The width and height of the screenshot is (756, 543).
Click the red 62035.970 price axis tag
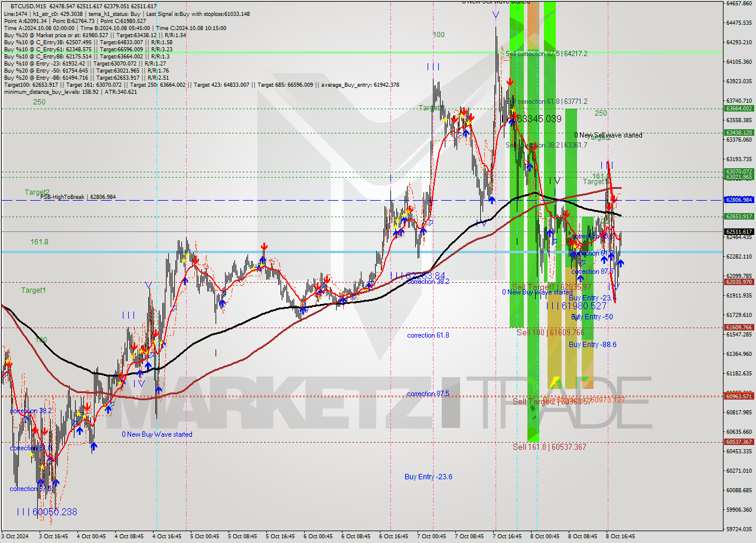738,282
